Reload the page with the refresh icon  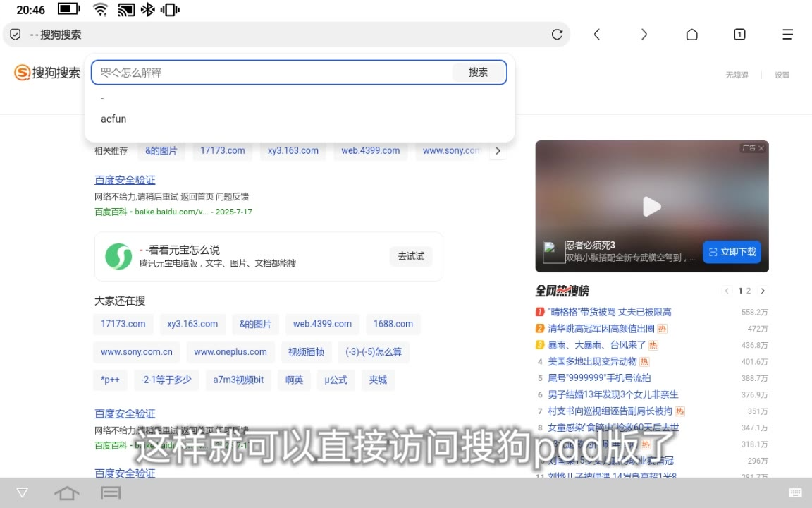(x=558, y=35)
